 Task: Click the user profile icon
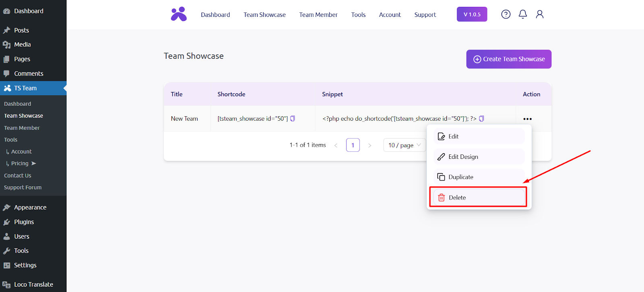(x=539, y=14)
